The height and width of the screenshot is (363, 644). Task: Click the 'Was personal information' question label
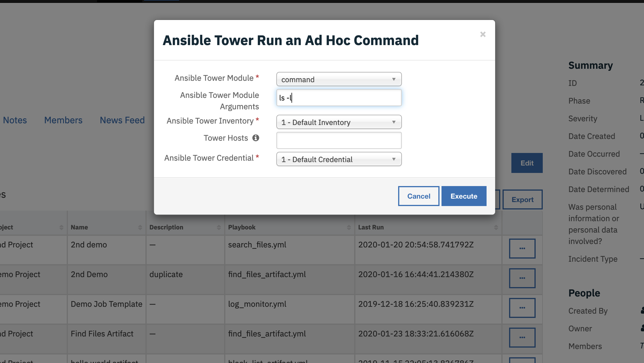594,224
